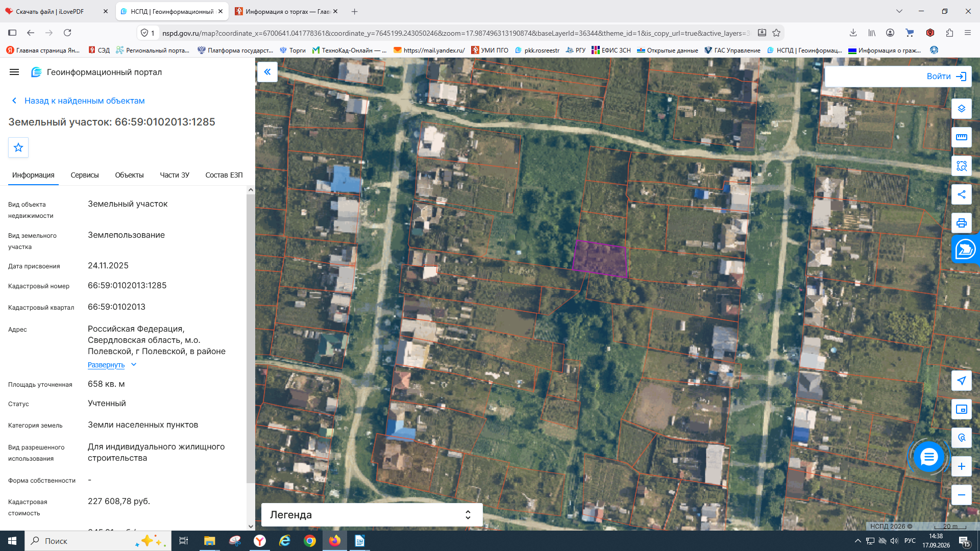Select the highlighted purple parcel on map

(600, 259)
